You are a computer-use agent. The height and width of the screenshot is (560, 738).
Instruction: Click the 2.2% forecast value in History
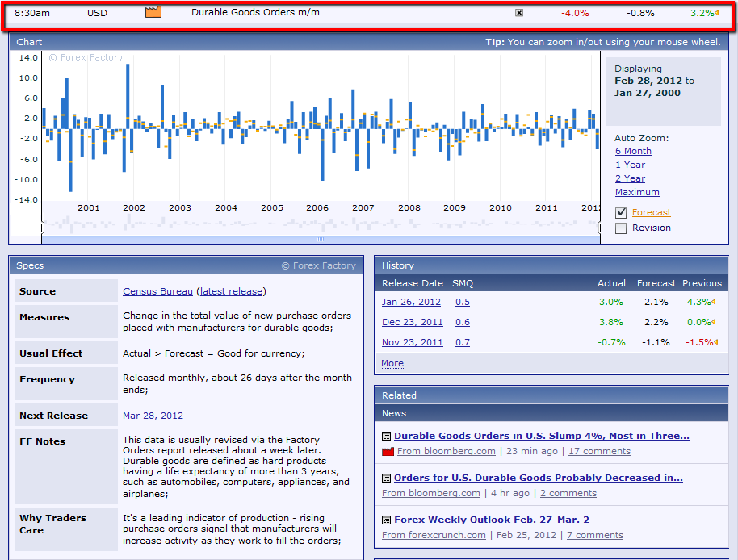(x=656, y=322)
